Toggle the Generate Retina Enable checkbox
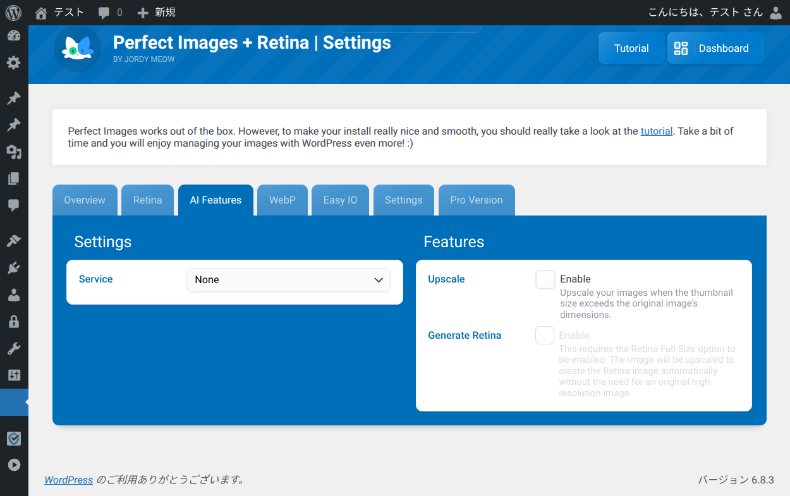Viewport: 790px width, 496px height. pos(544,335)
